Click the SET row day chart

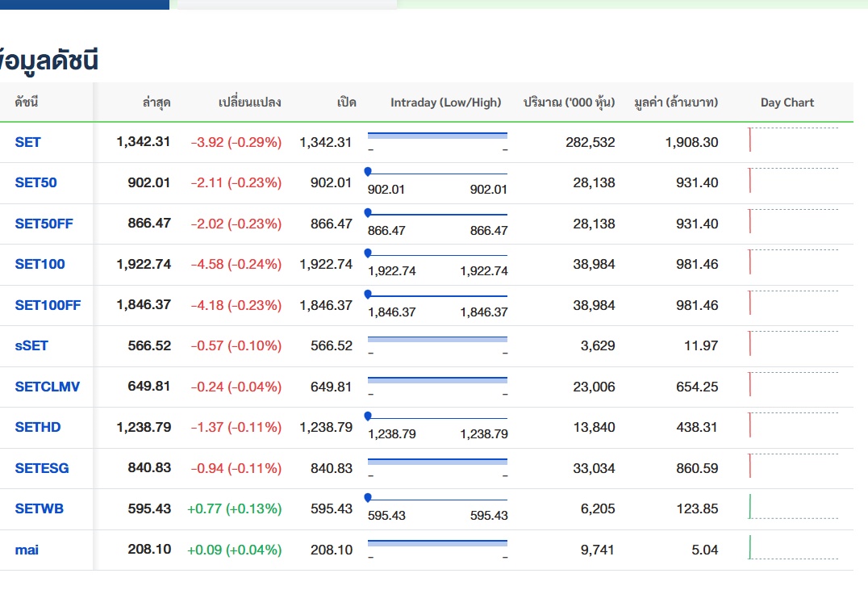point(792,140)
